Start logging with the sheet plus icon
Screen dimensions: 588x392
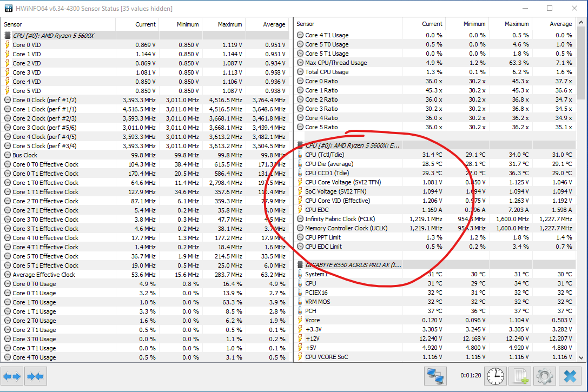(520, 376)
